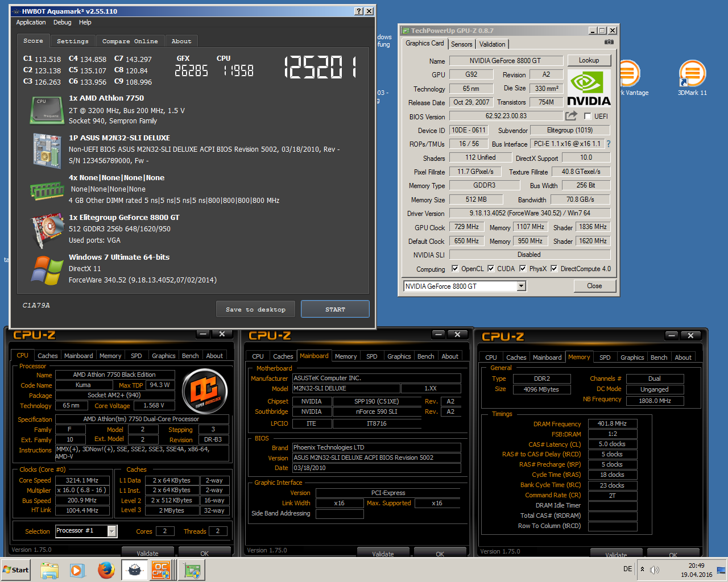Launch Firefox from the taskbar

pos(106,570)
